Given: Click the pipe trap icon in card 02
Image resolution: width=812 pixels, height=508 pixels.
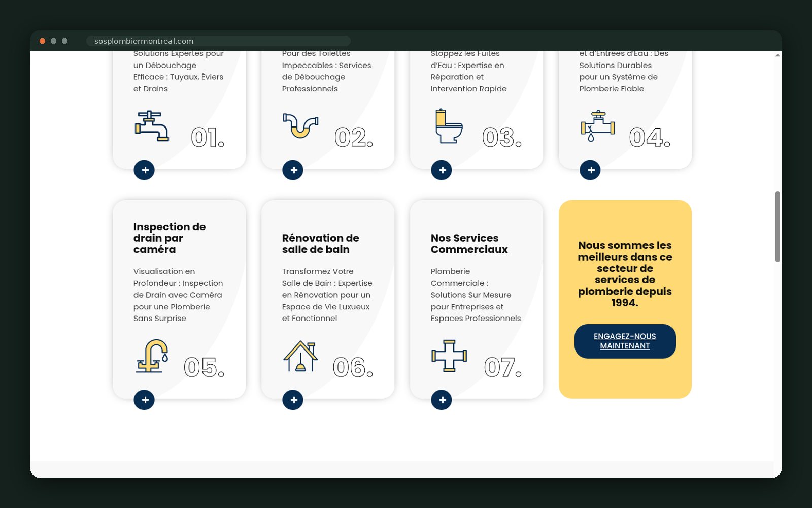Looking at the screenshot, I should [x=300, y=125].
